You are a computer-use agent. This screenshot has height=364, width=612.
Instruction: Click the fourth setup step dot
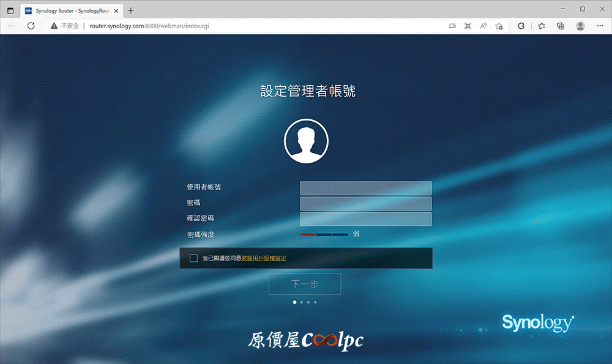[315, 302]
